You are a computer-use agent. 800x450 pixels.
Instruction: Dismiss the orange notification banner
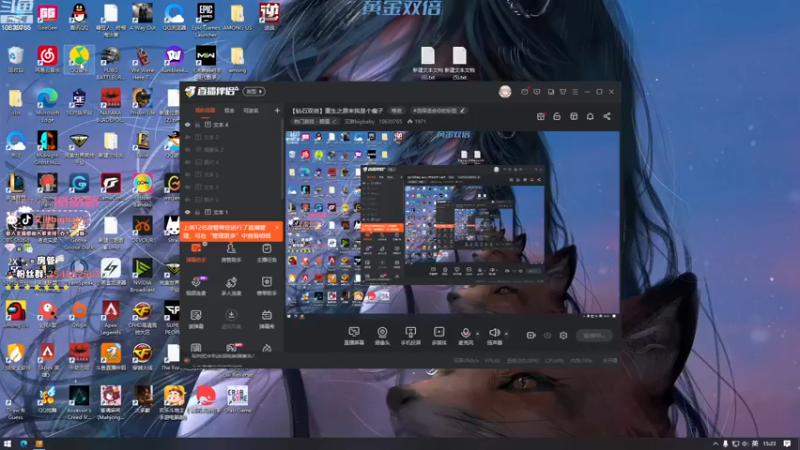coord(277,228)
